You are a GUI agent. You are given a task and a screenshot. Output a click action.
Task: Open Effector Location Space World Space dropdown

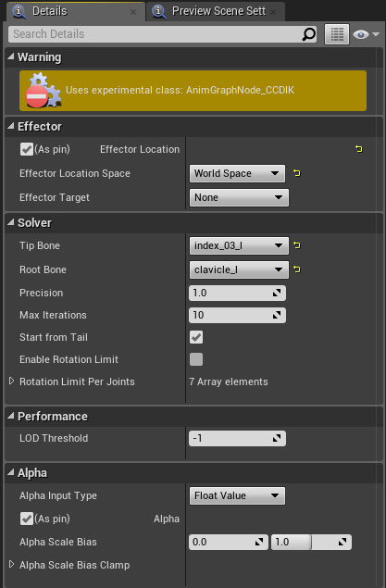point(237,173)
